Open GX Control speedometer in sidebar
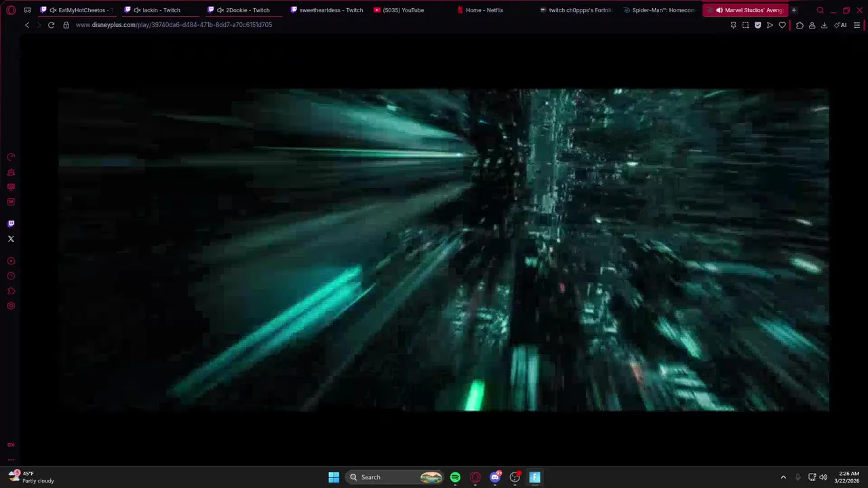The image size is (868, 488). coord(11,157)
